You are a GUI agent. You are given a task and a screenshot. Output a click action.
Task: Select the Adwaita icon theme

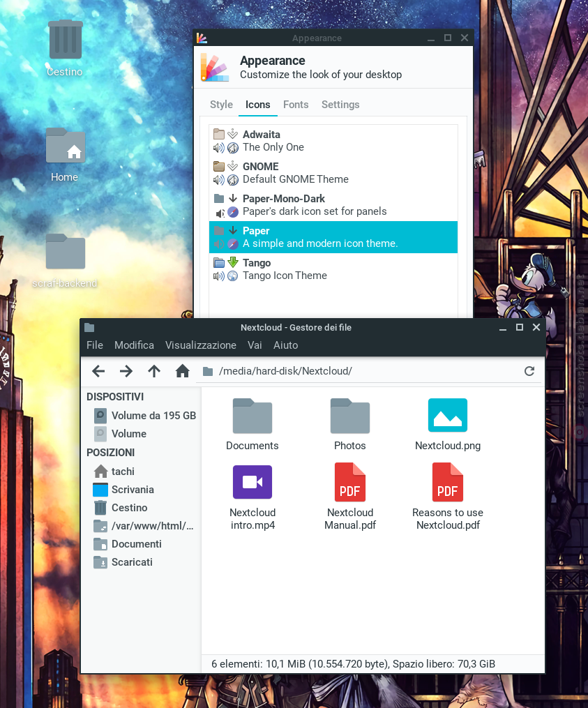pos(333,141)
